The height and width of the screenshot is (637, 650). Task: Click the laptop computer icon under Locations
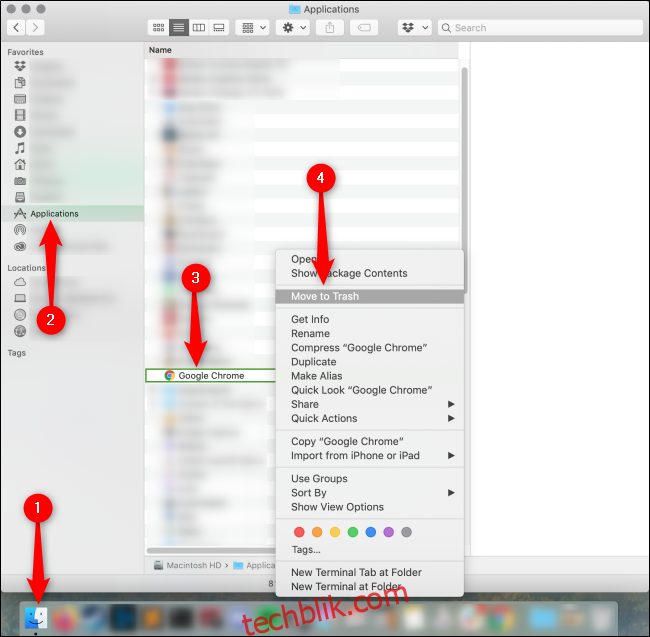tap(20, 298)
